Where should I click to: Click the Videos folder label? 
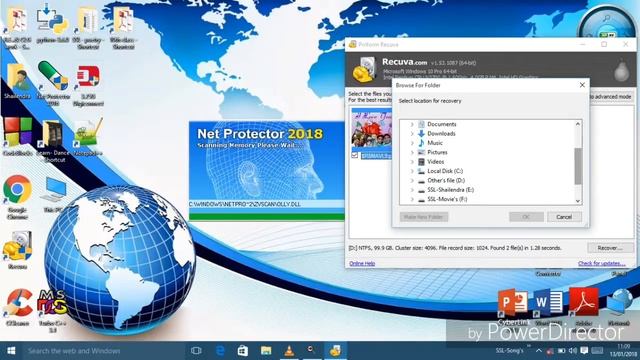436,162
